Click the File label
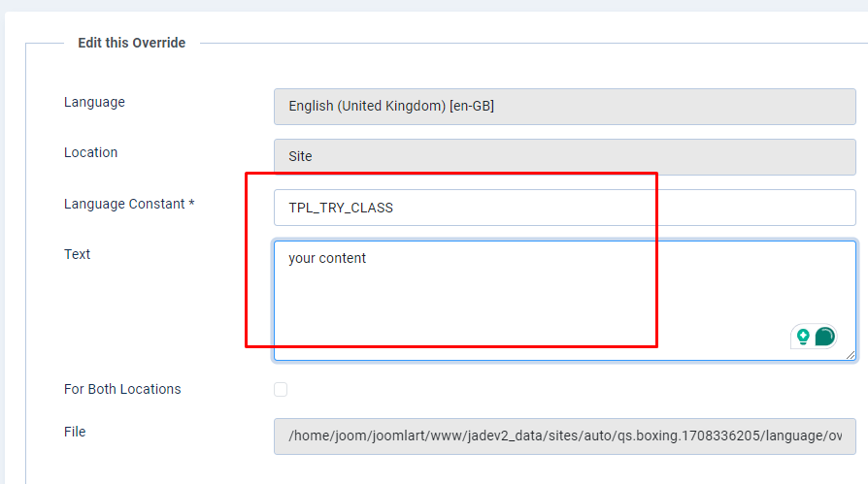 click(x=75, y=432)
